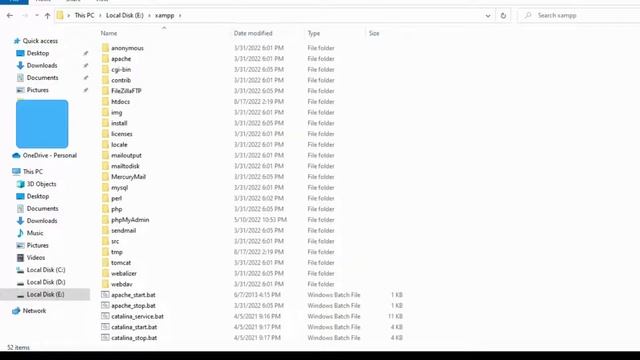The height and width of the screenshot is (360, 640).
Task: Open Desktop under This PC
Action: point(38,196)
